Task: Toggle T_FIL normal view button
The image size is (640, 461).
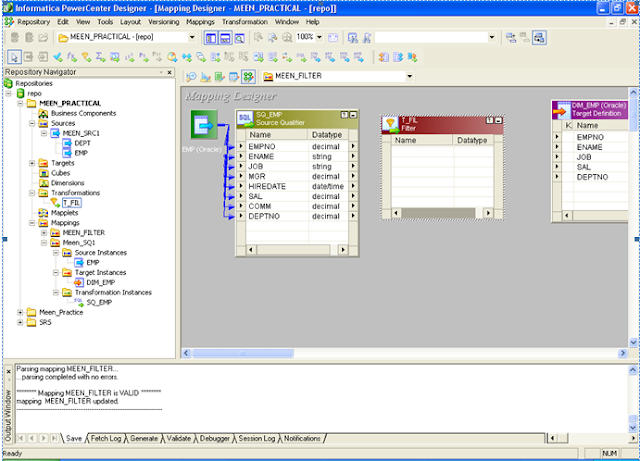Action: pyautogui.click(x=489, y=120)
